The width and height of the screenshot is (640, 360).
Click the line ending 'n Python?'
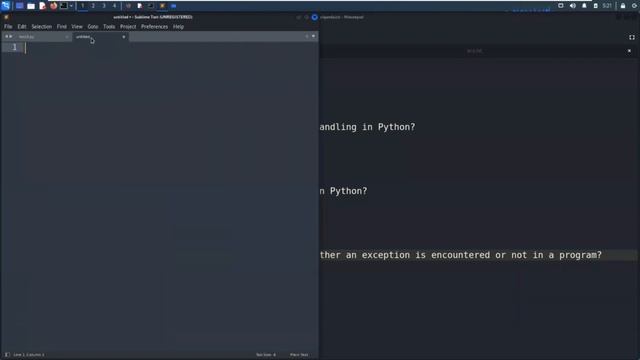(x=343, y=191)
